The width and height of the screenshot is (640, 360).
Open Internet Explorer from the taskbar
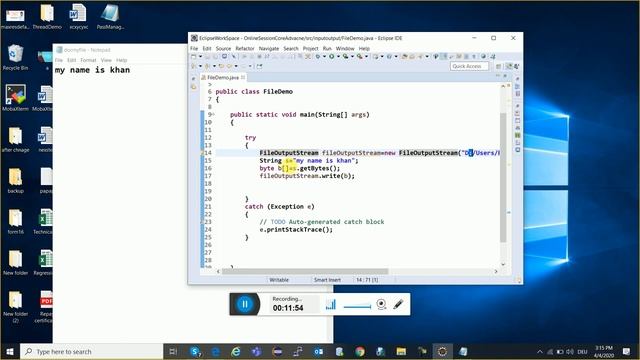pos(236,351)
